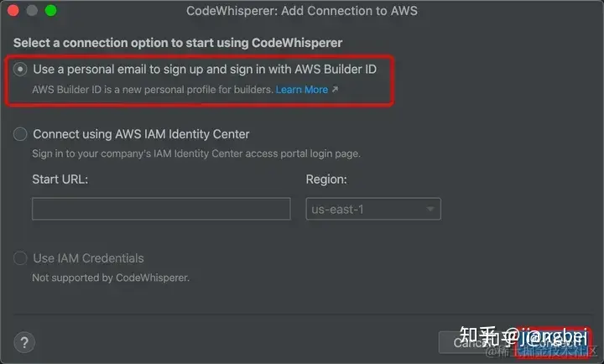This screenshot has height=364, width=604.
Task: Open the Learn More link
Action: pos(301,90)
